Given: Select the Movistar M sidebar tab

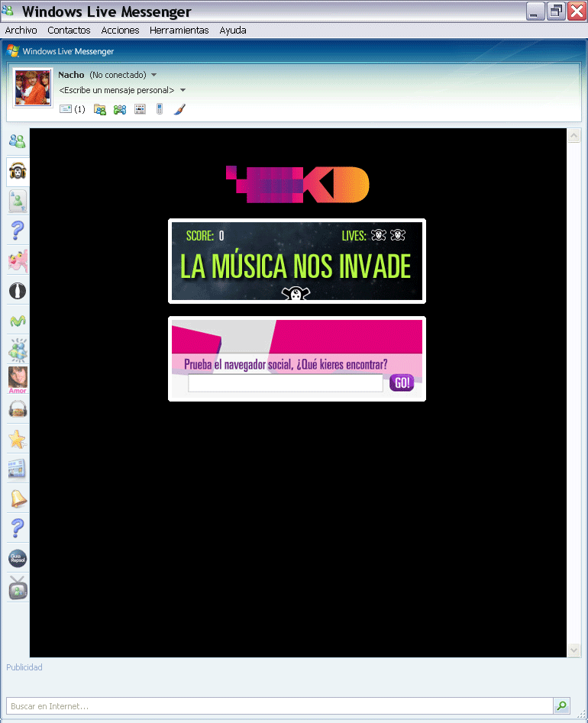Looking at the screenshot, I should (x=18, y=321).
